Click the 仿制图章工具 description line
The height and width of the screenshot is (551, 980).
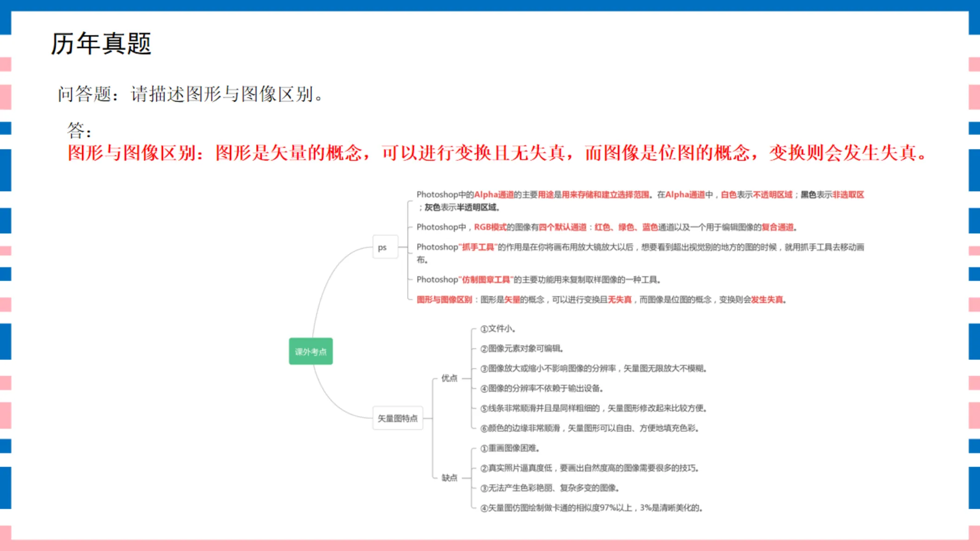coord(539,280)
